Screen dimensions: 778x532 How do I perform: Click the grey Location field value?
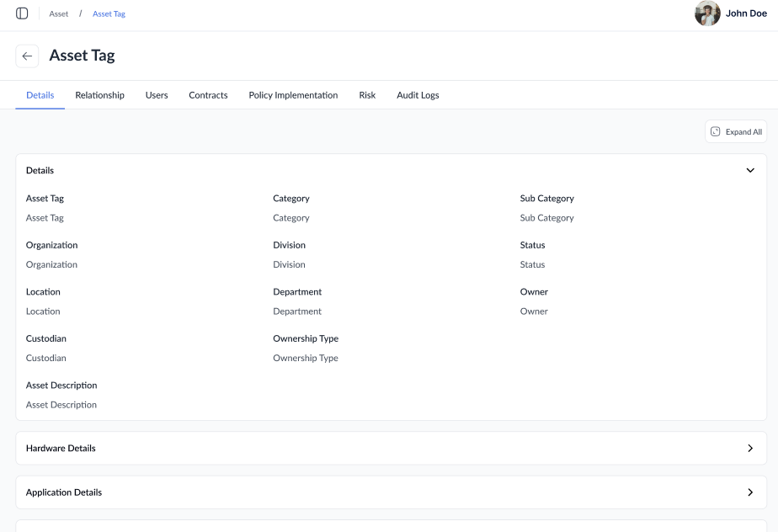tap(43, 311)
